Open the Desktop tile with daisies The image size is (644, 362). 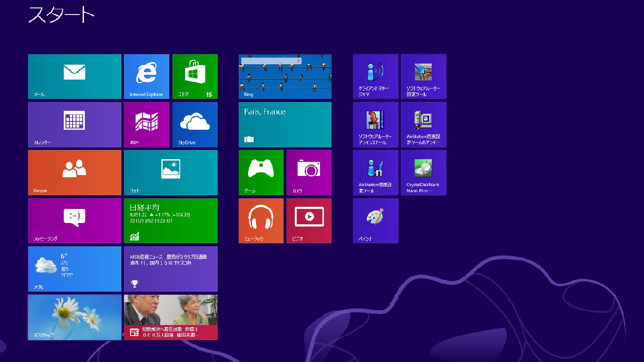pos(74,317)
